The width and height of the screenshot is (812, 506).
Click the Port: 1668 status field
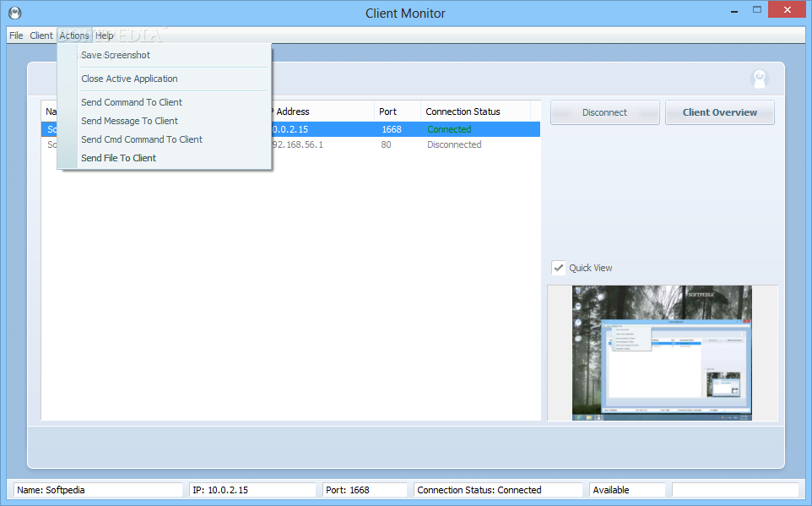365,490
